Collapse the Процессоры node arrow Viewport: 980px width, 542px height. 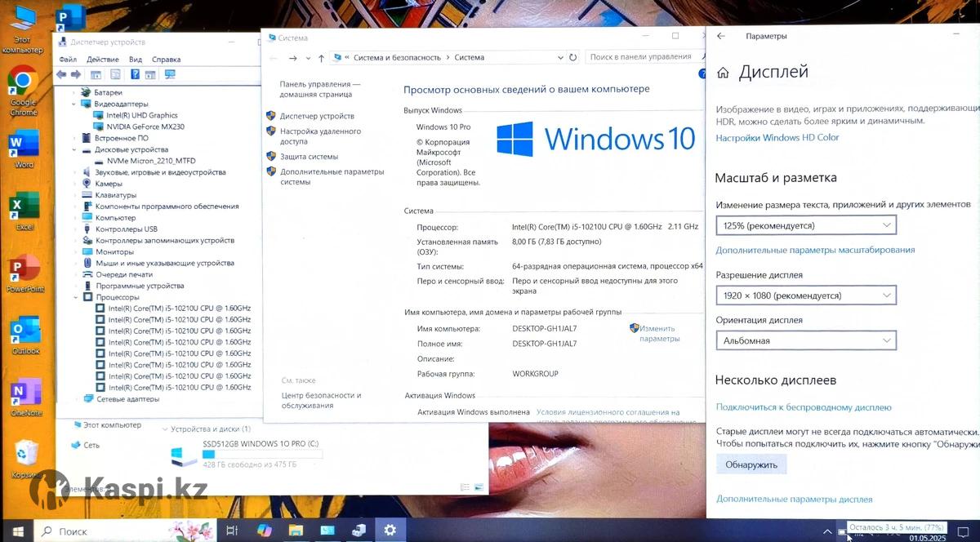(75, 297)
